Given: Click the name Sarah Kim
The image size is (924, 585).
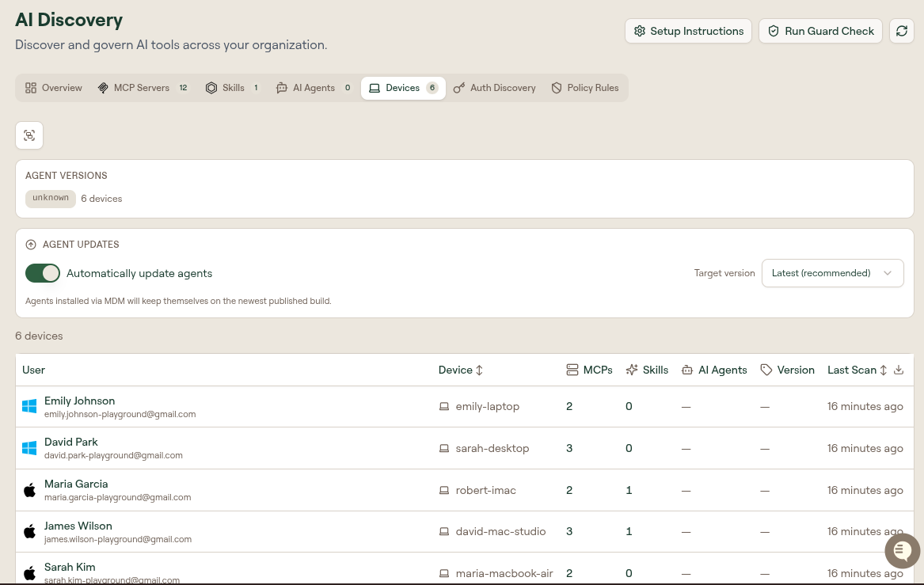Looking at the screenshot, I should click(70, 567).
